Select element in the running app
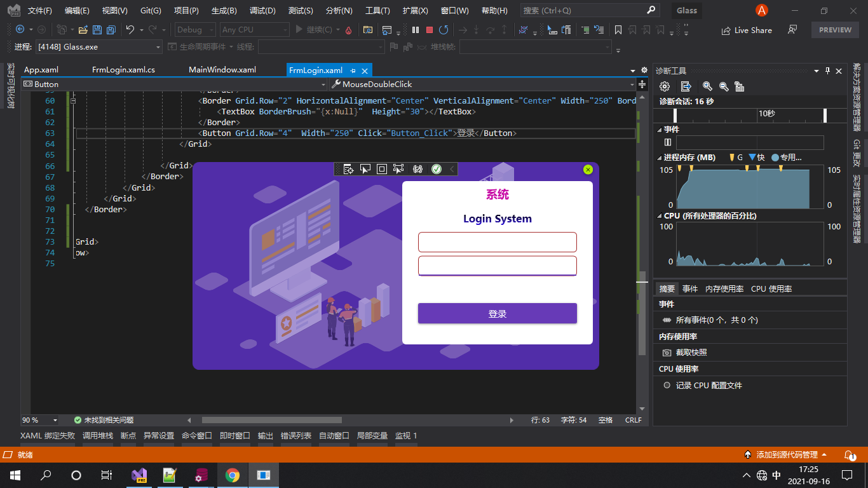Screen dimensions: 868x488 pos(365,169)
